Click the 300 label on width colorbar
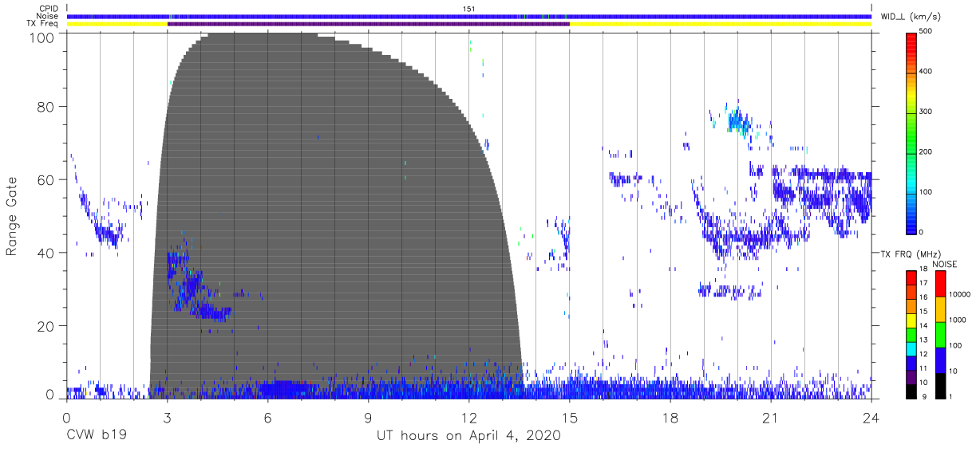The height and width of the screenshot is (452, 980). 927,112
